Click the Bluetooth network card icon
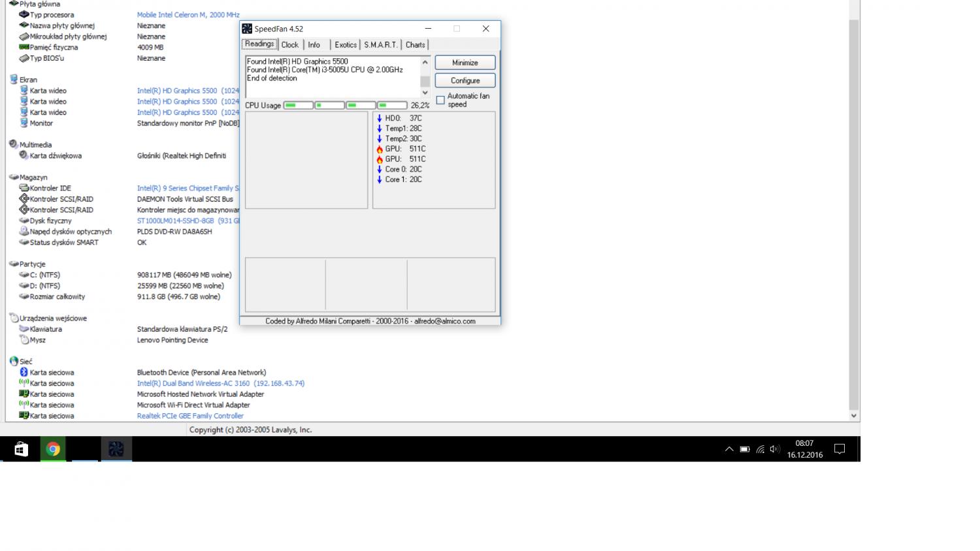The image size is (980, 551). (x=24, y=372)
